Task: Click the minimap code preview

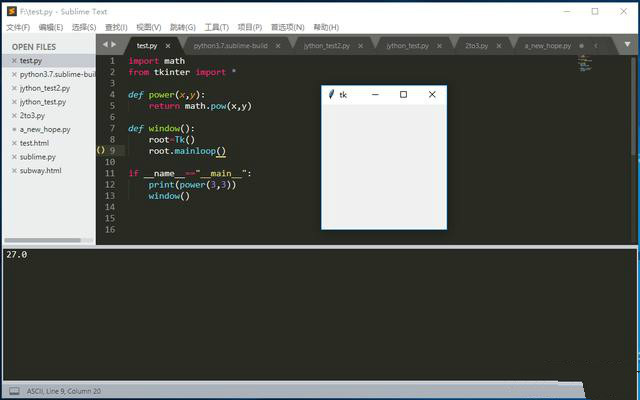Action: click(584, 63)
